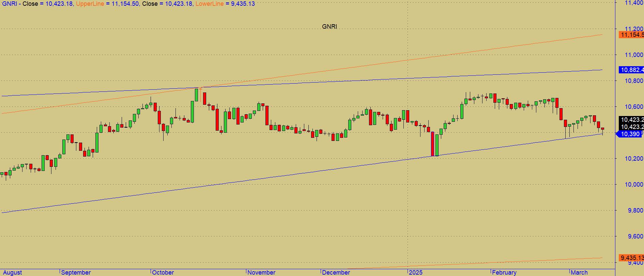644x276 pixels.
Task: Click the November label on time axis
Action: coord(261,273)
